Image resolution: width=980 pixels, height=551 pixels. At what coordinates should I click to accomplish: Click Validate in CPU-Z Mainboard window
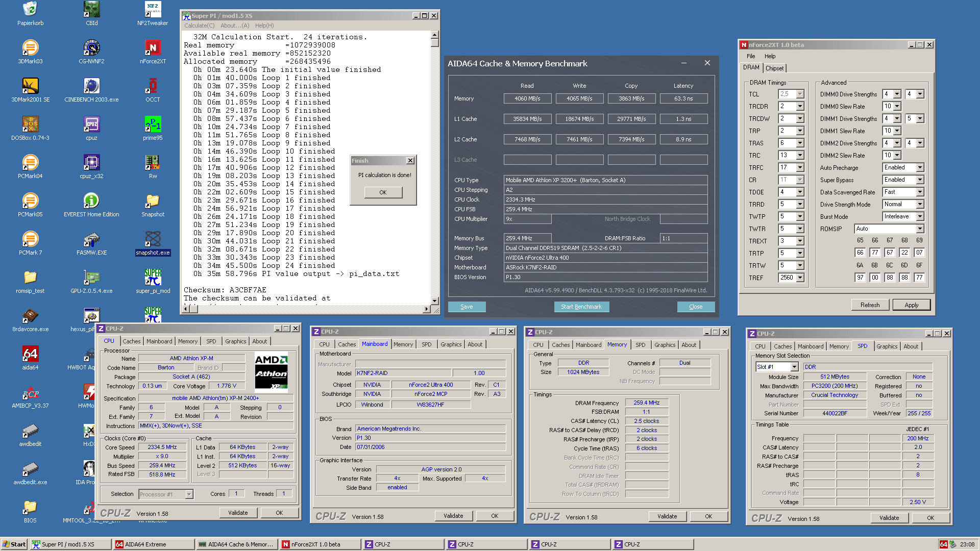[453, 516]
